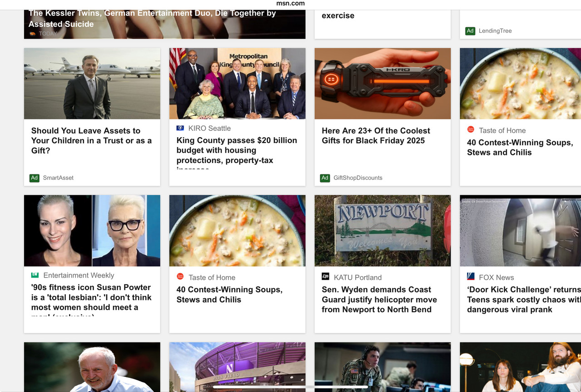The width and height of the screenshot is (581, 392).
Task: Open 'Door Kick Challenge' returns article
Action: pyautogui.click(x=524, y=300)
